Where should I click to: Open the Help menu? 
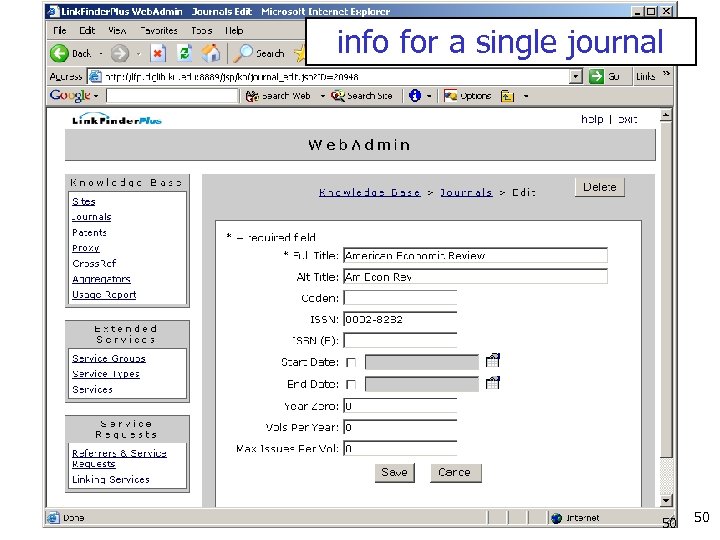234,31
